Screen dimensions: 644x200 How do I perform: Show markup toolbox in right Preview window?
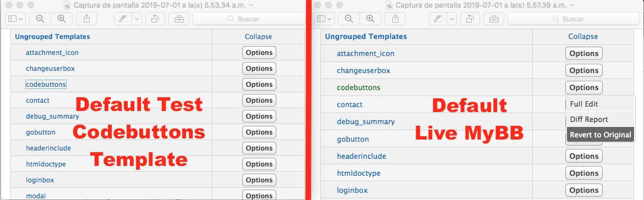click(x=494, y=19)
